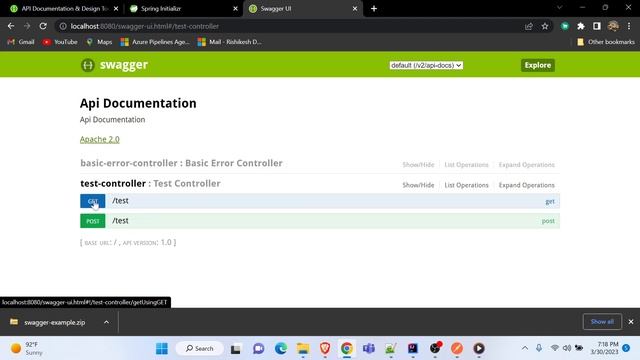640x360 pixels.
Task: Click the green POST method badge
Action: pyautogui.click(x=93, y=221)
